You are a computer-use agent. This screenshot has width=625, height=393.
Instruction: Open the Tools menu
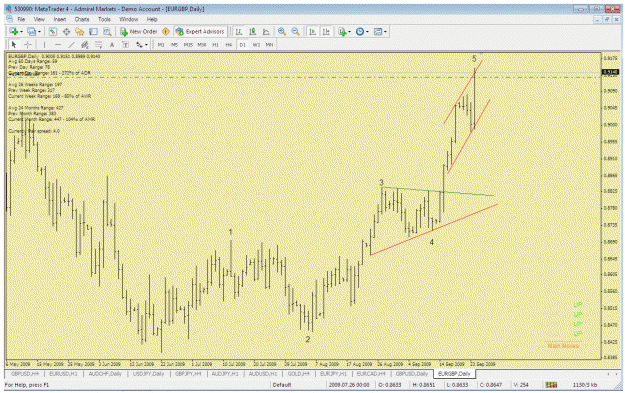click(x=104, y=19)
